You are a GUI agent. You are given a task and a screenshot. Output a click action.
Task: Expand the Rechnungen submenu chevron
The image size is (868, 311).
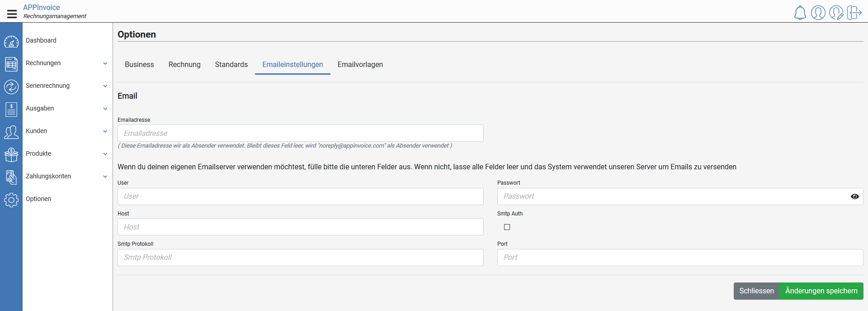pyautogui.click(x=105, y=63)
